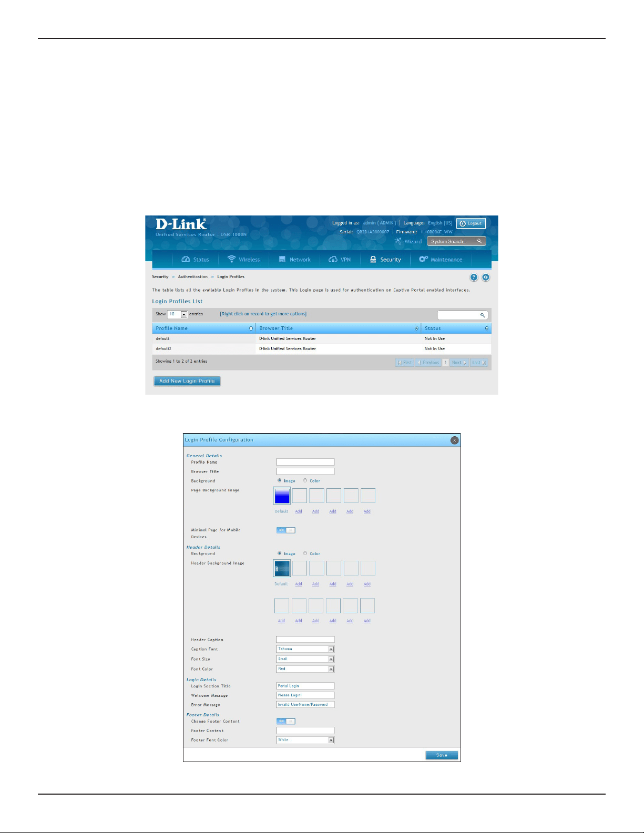Close the Login Profile Configuration dialog
The height and width of the screenshot is (833, 644).
tap(455, 440)
